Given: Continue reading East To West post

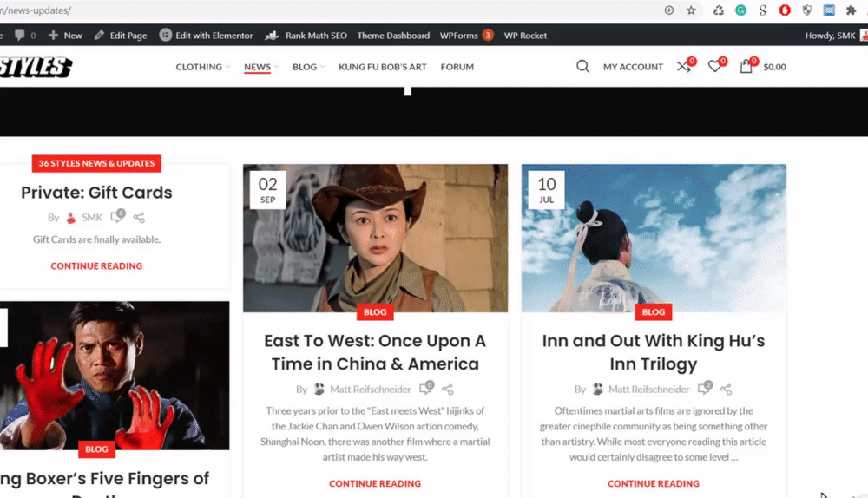Looking at the screenshot, I should click(x=375, y=483).
